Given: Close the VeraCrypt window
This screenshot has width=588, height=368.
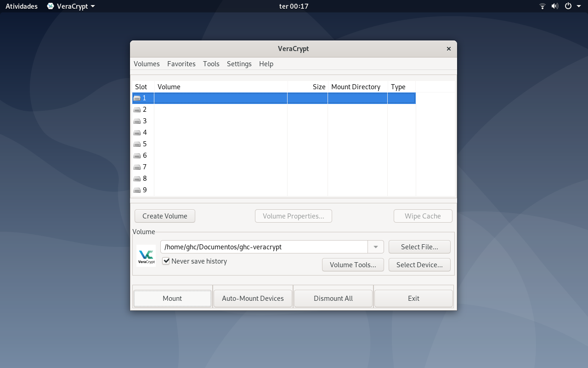Looking at the screenshot, I should 449,49.
